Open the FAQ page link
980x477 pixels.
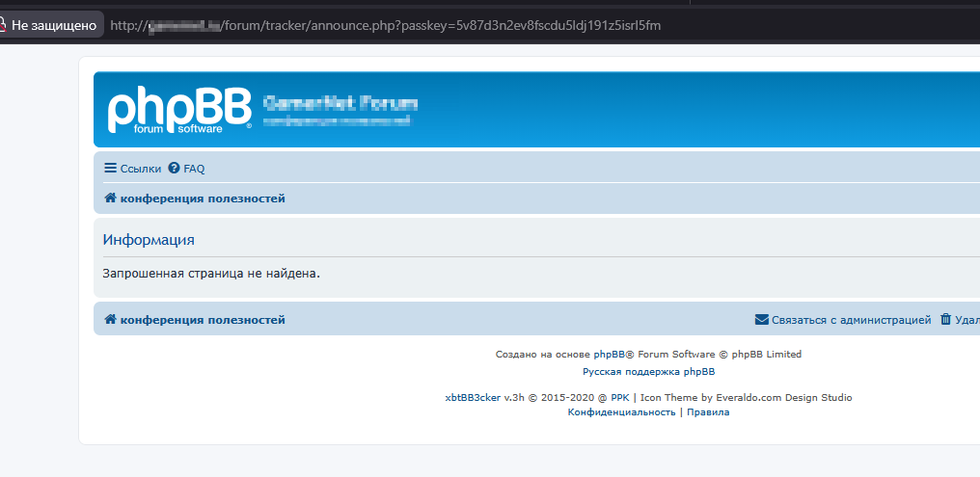coord(194,169)
